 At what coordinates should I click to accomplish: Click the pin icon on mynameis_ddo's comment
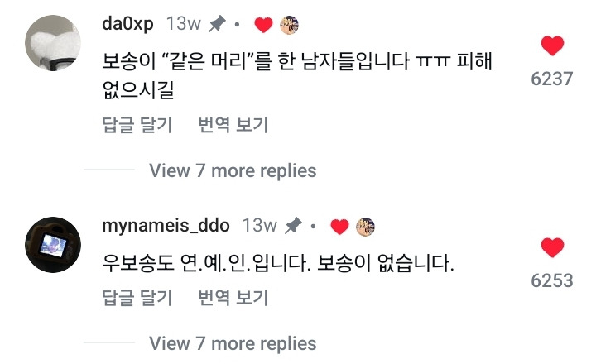tap(292, 226)
